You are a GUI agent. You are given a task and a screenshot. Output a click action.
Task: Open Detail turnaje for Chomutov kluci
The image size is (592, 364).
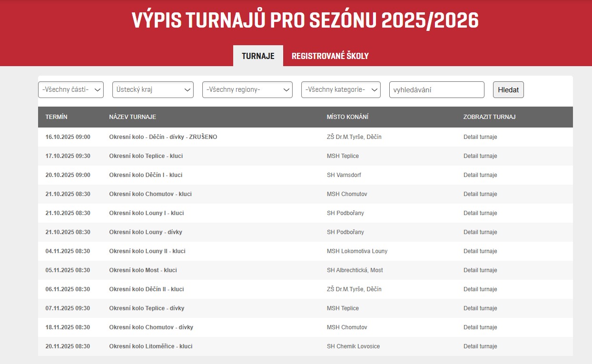(480, 194)
